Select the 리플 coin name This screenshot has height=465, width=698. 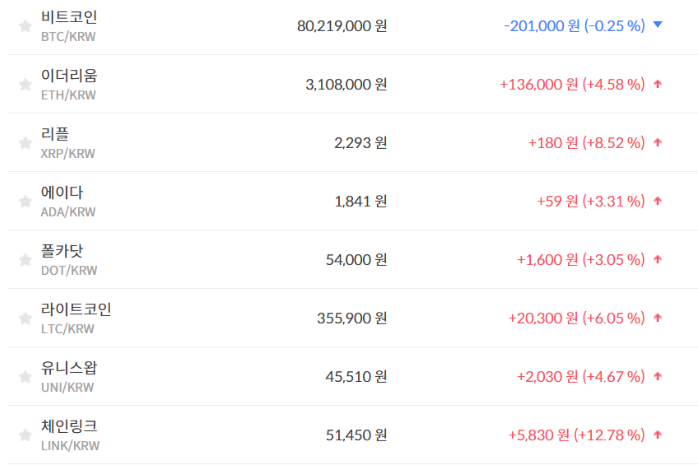click(55, 134)
